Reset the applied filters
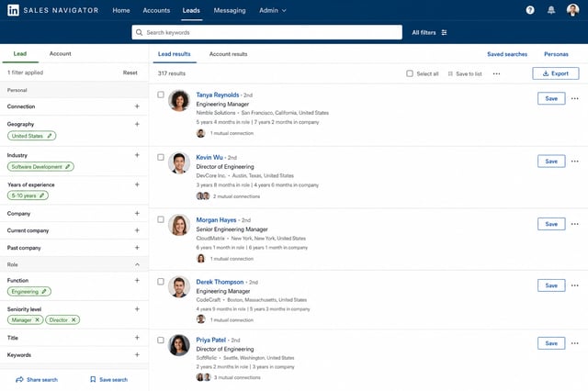This screenshot has width=588, height=391. click(130, 73)
